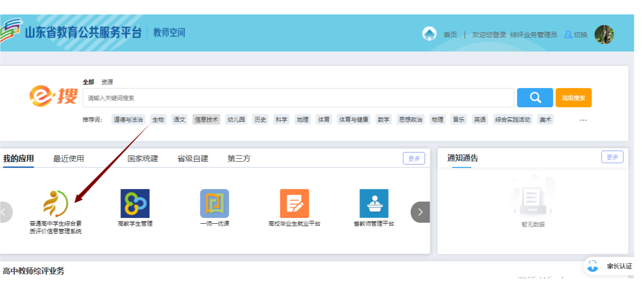The image size is (644, 292).
Task: Open the 省教师管理平台 app icon
Action: coord(374,203)
